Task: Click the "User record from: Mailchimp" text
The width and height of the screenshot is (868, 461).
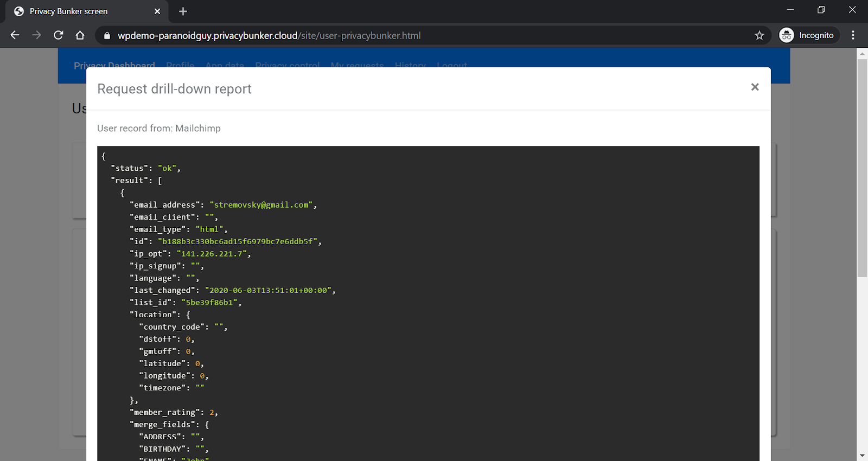Action: (x=159, y=129)
